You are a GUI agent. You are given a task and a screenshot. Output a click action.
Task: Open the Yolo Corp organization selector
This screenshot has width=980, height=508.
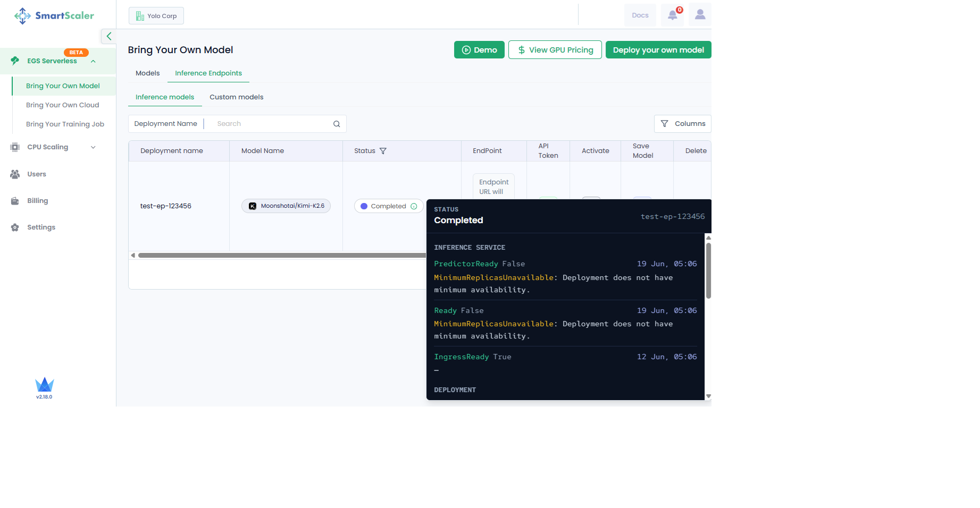click(x=156, y=16)
